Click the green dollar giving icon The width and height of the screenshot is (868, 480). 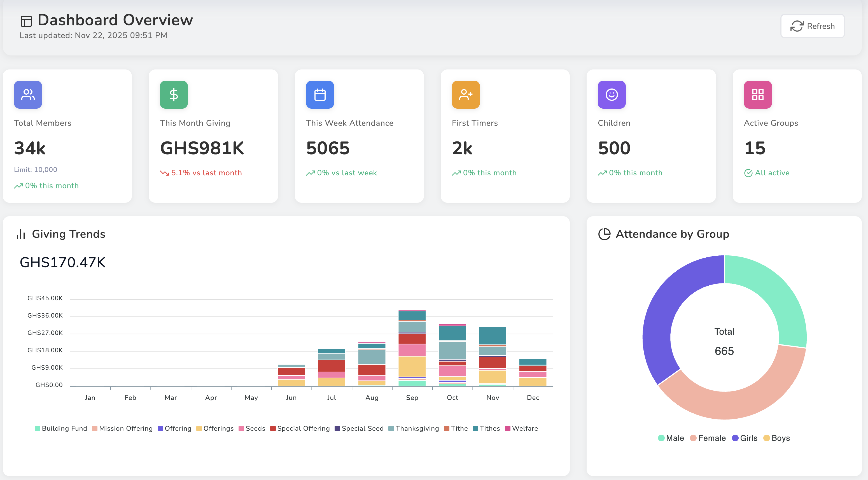pos(174,95)
